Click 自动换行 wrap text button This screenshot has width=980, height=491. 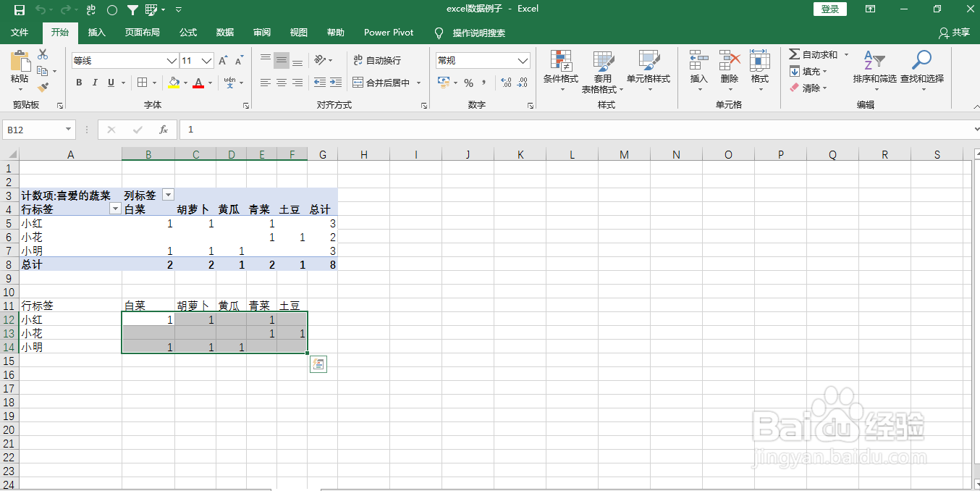[x=376, y=60]
